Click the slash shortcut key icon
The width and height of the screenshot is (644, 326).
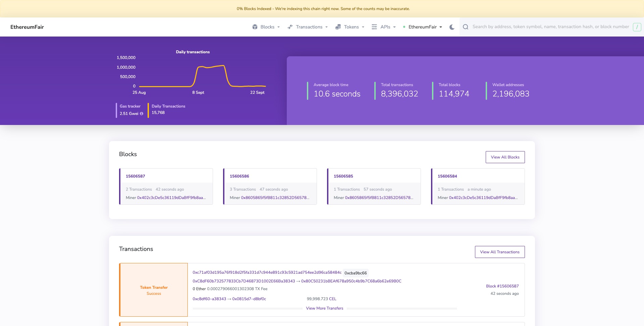coord(637,27)
